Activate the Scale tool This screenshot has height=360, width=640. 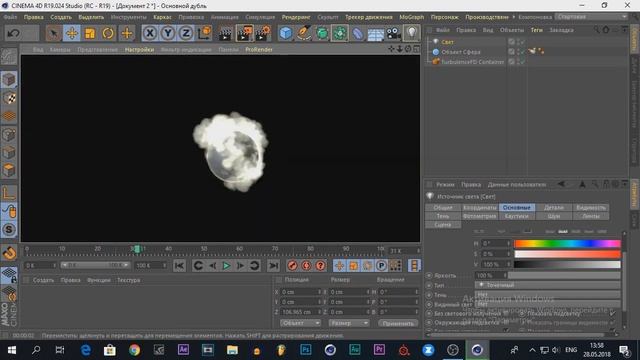[x=90, y=33]
